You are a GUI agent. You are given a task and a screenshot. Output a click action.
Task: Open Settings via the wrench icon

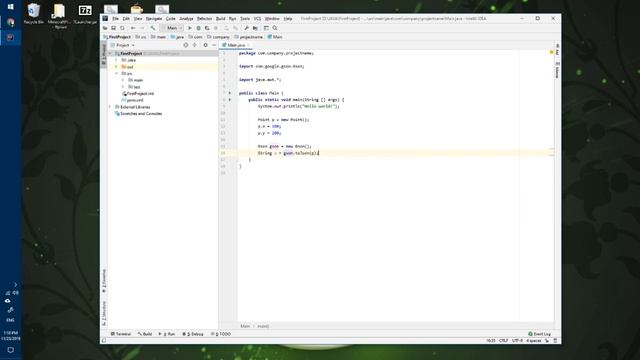pyautogui.click(x=247, y=28)
